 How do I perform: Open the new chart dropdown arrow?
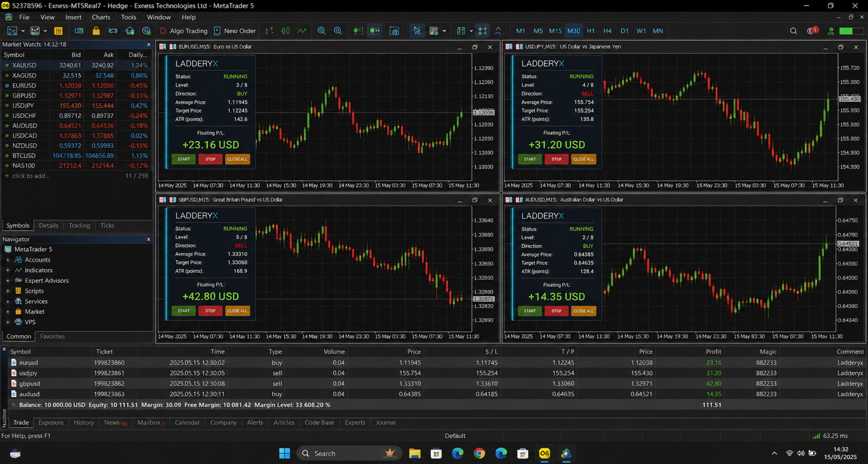click(23, 31)
